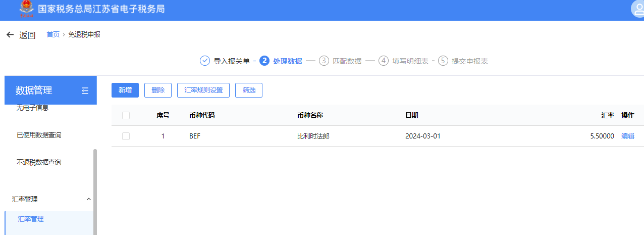Click 编辑 link for BEF row
The image size is (644, 235).
click(x=627, y=136)
